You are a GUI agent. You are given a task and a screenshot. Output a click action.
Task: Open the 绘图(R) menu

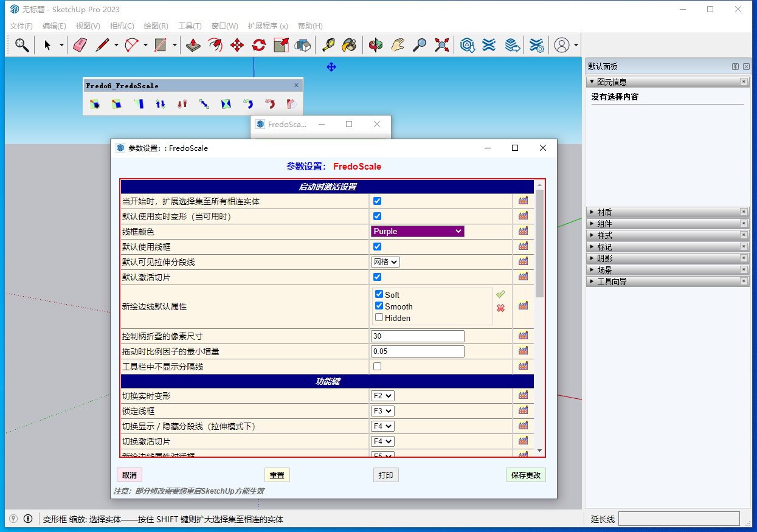coord(156,26)
